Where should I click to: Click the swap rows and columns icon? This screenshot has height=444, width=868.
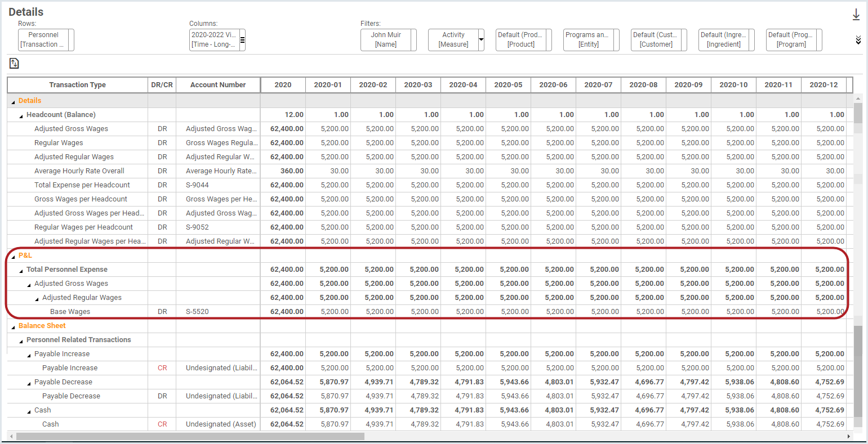click(14, 64)
